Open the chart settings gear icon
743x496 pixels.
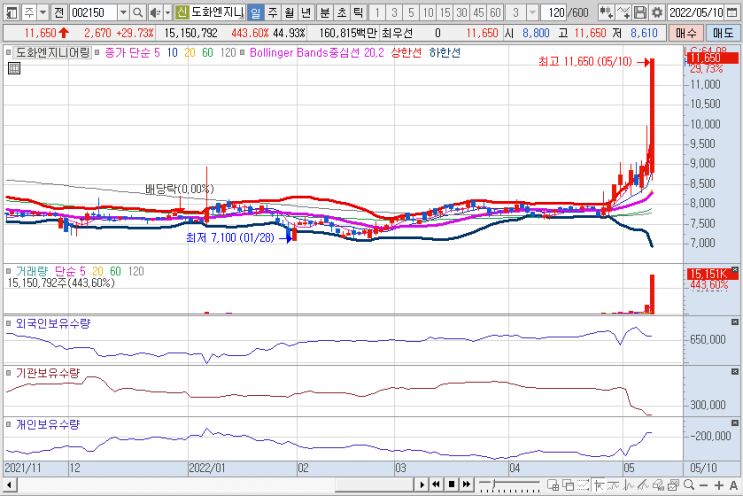[657, 13]
